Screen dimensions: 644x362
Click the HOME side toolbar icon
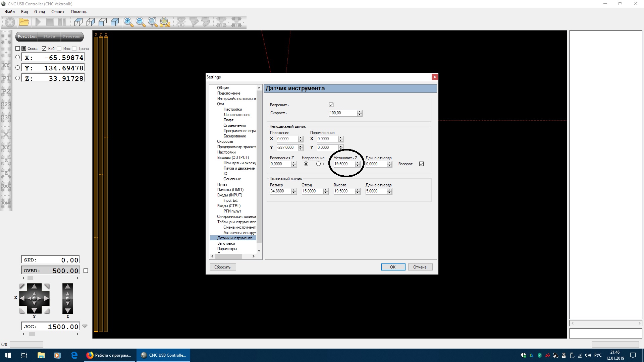(x=6, y=202)
